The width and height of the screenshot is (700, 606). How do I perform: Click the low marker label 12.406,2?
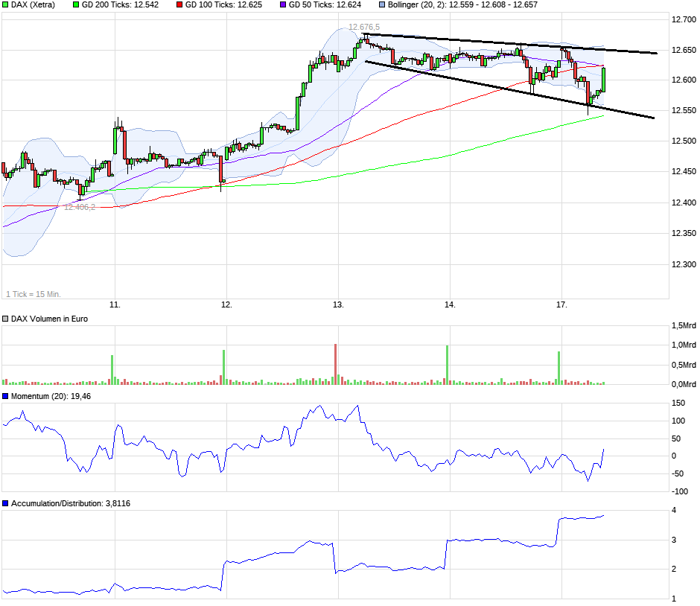click(80, 207)
